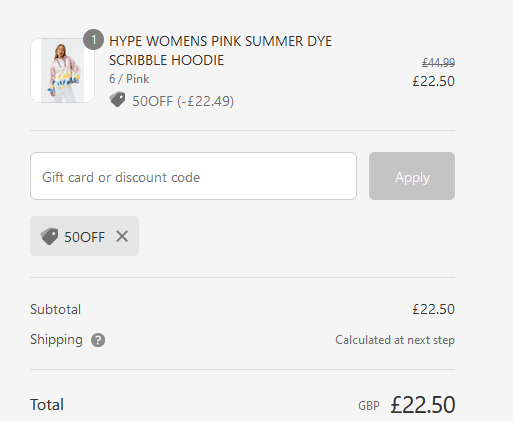Click the Subtotal amount £22.50
The height and width of the screenshot is (421, 513).
coord(433,309)
